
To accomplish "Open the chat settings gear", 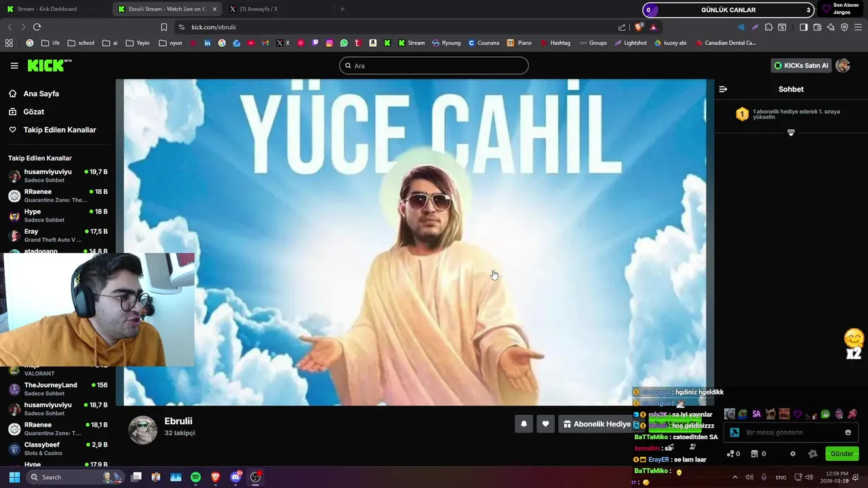I will tap(793, 453).
